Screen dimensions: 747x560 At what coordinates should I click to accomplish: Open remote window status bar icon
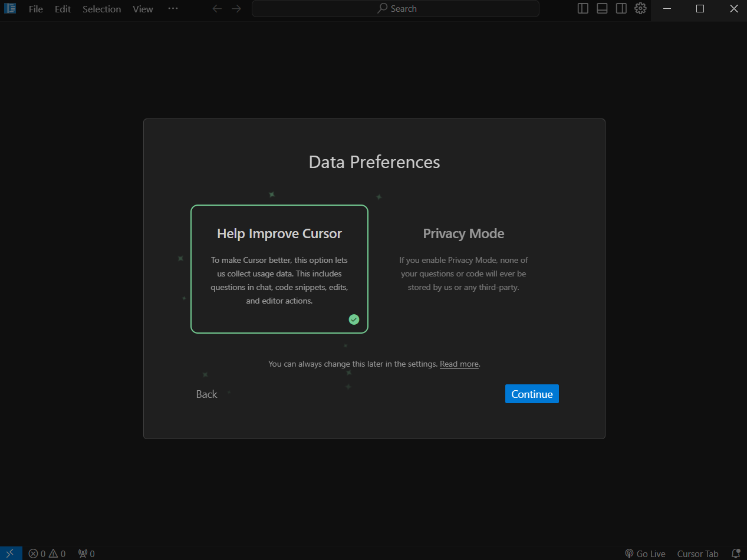click(x=11, y=554)
